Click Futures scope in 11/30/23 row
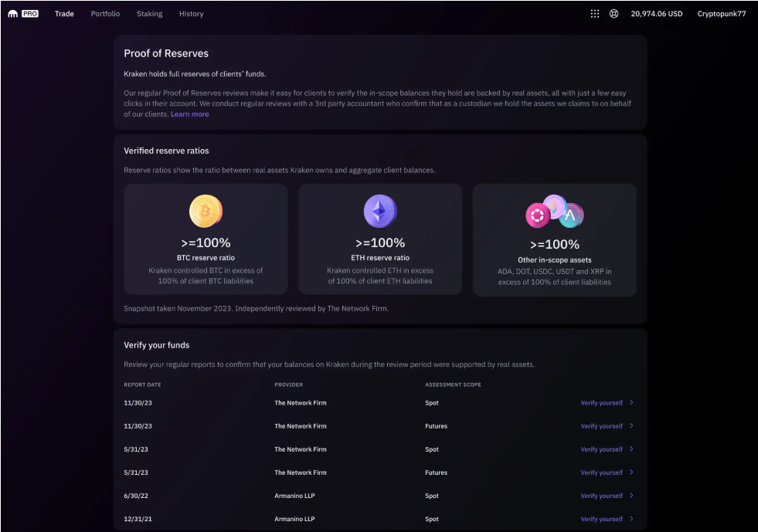The image size is (758, 532). [436, 426]
